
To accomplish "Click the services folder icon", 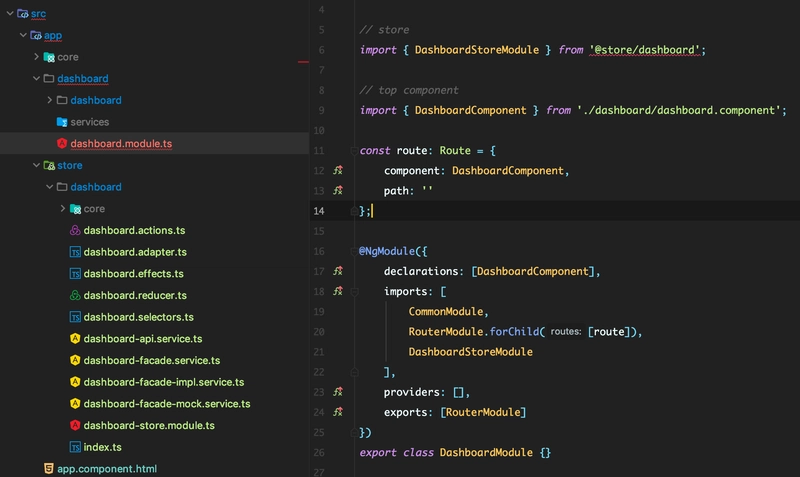I will point(62,122).
